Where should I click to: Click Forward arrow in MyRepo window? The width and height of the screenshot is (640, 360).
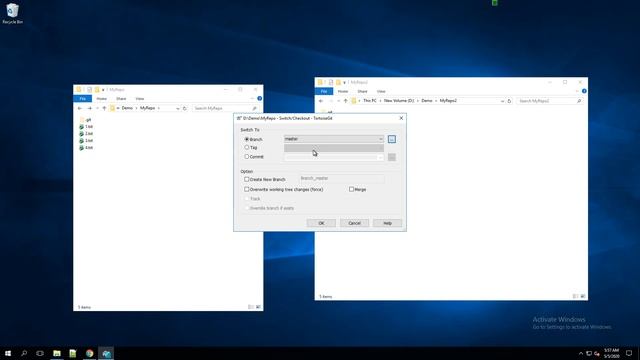(x=89, y=108)
